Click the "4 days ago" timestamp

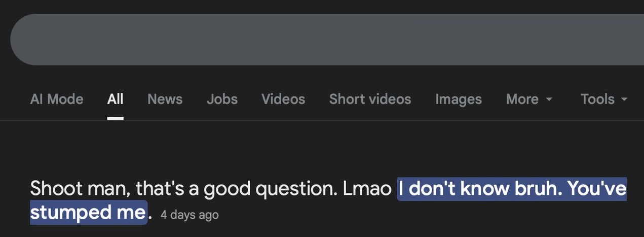pyautogui.click(x=190, y=215)
